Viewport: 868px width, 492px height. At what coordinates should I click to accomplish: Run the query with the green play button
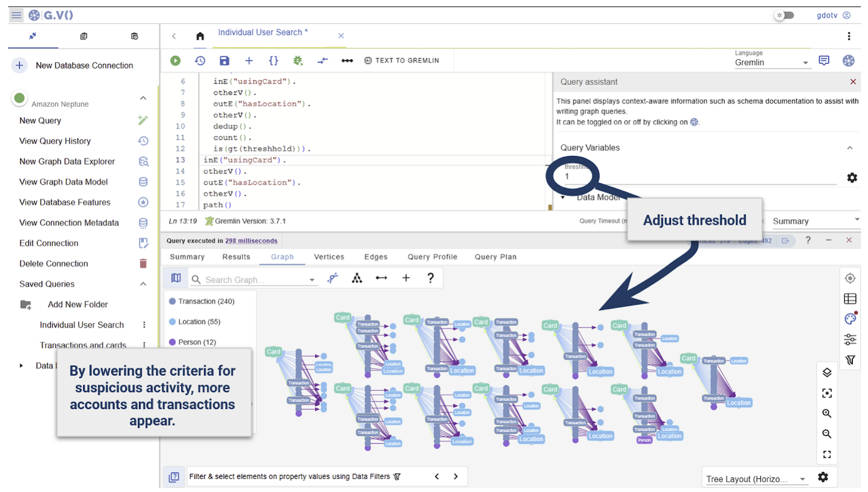tap(175, 61)
